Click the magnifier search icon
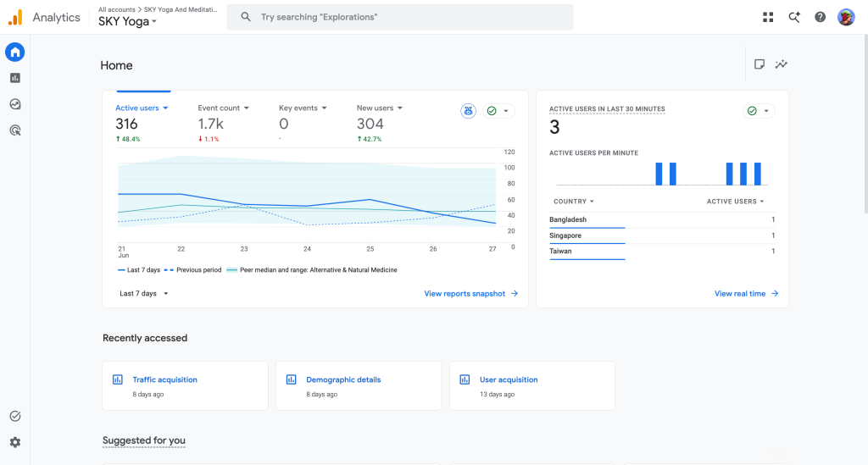The height and width of the screenshot is (465, 868). pos(246,17)
